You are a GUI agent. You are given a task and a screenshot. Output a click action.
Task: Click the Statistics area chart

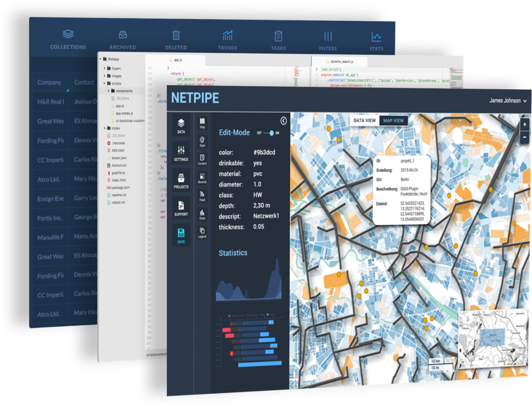249,280
